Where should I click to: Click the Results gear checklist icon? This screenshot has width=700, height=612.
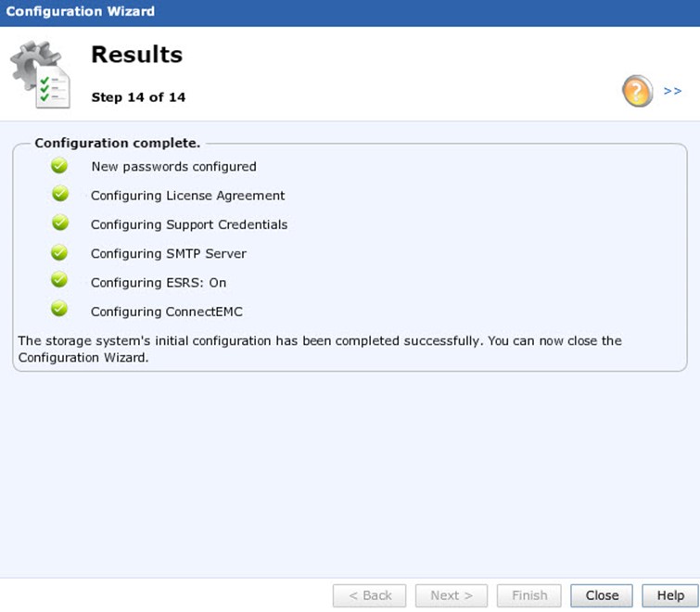pos(41,74)
